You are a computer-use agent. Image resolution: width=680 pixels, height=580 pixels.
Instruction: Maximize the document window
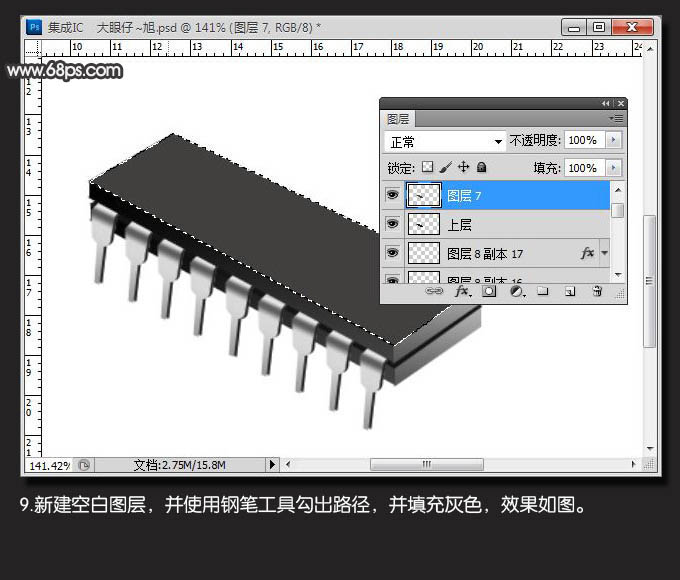pyautogui.click(x=599, y=27)
